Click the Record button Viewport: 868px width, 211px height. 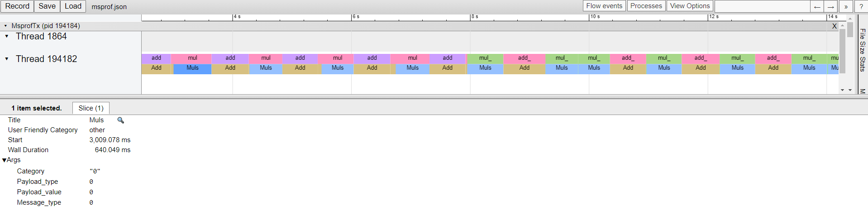[17, 6]
